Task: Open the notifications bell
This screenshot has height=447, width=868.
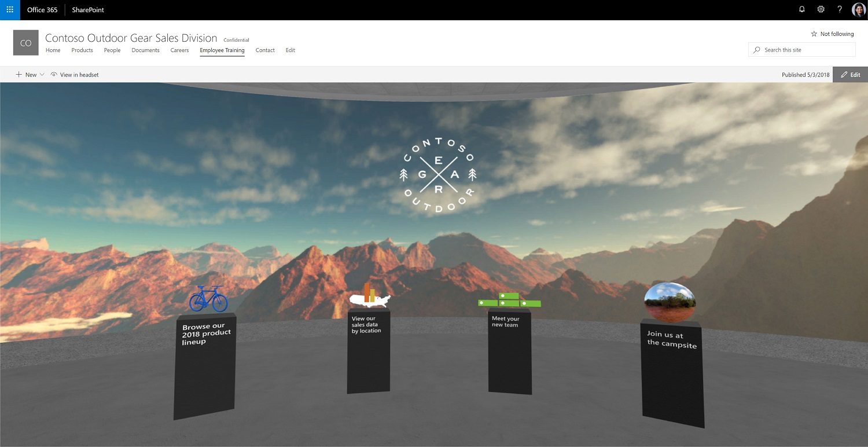Action: pos(802,9)
